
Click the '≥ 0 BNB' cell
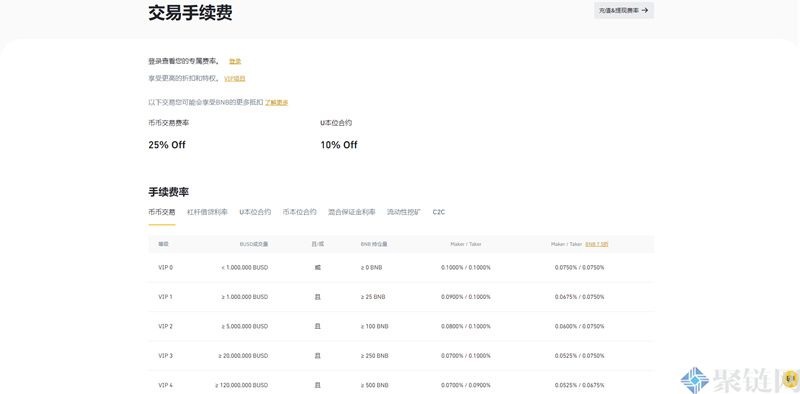(371, 267)
